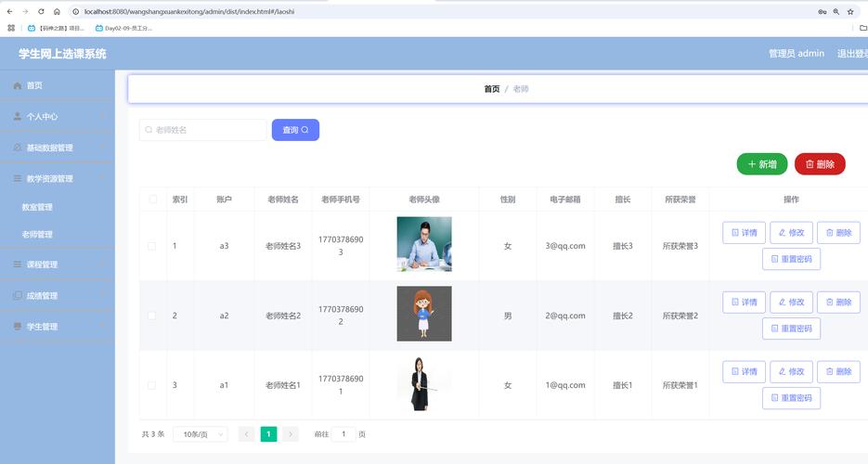The height and width of the screenshot is (464, 868).
Task: Click the 所获荣誉 column header
Action: click(x=680, y=200)
